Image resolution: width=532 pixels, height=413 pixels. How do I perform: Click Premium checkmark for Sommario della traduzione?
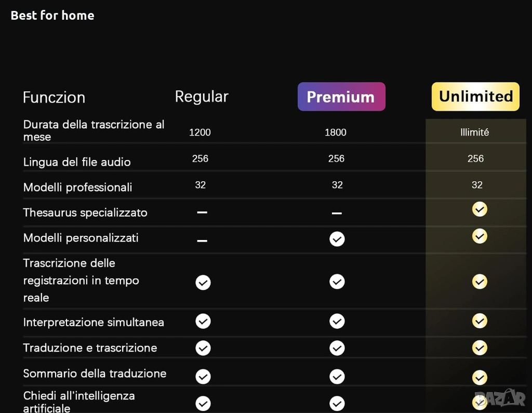click(337, 377)
